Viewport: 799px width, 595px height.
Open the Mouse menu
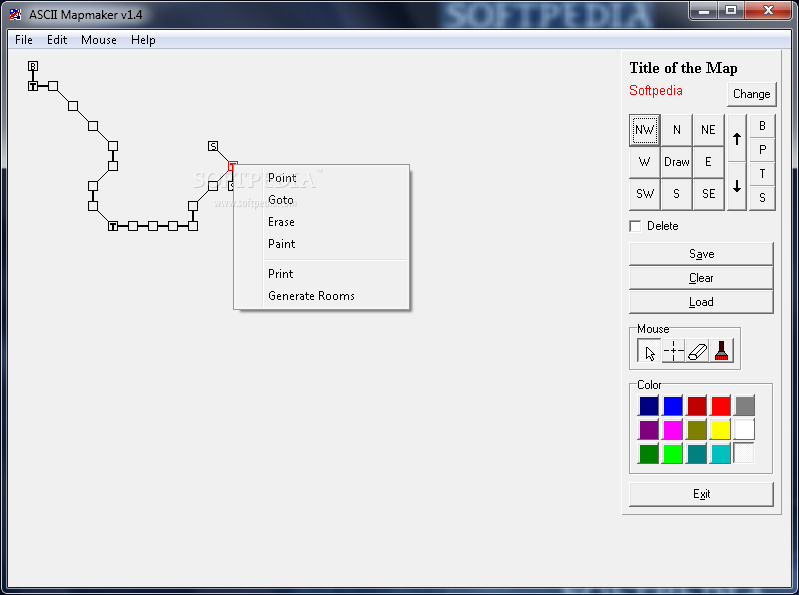pos(99,40)
